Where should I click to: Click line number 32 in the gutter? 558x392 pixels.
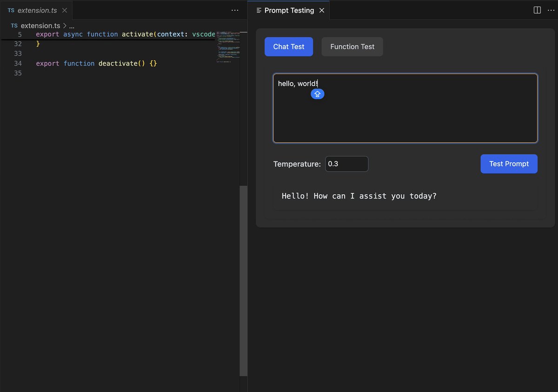click(x=18, y=44)
